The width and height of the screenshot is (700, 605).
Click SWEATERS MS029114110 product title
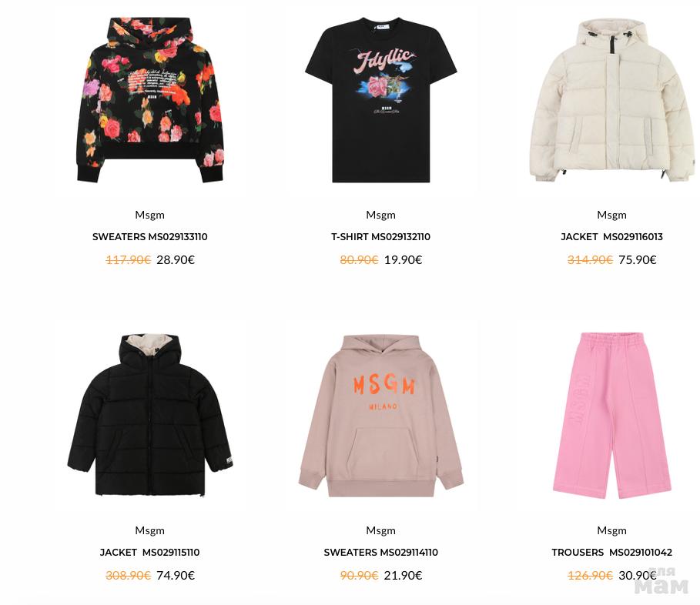point(381,553)
